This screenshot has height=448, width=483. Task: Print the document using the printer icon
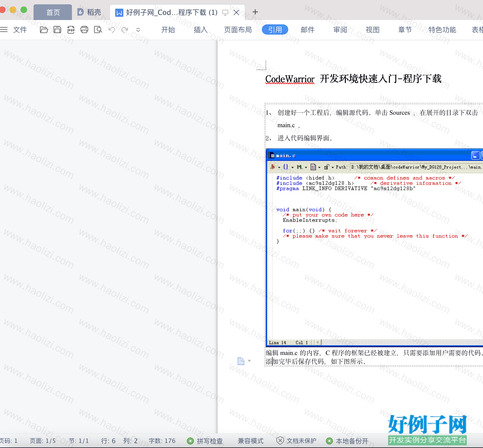coord(84,30)
